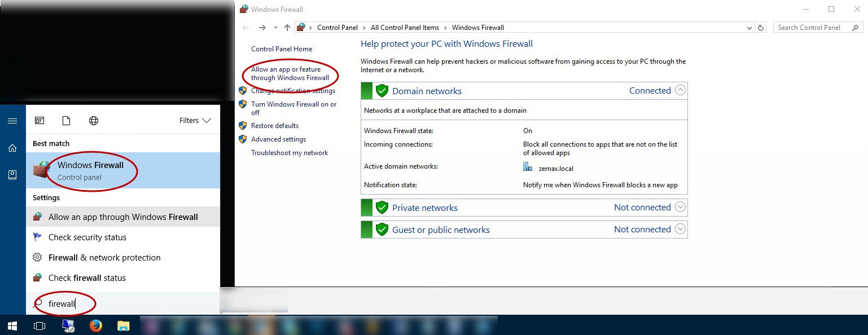Filter search results by apps icon
Viewport: 868px width, 335px height.
40,121
